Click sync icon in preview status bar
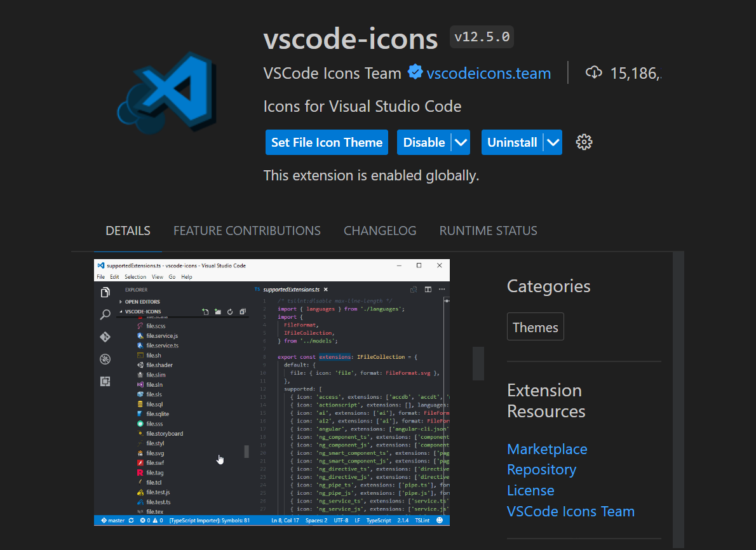 pyautogui.click(x=131, y=521)
